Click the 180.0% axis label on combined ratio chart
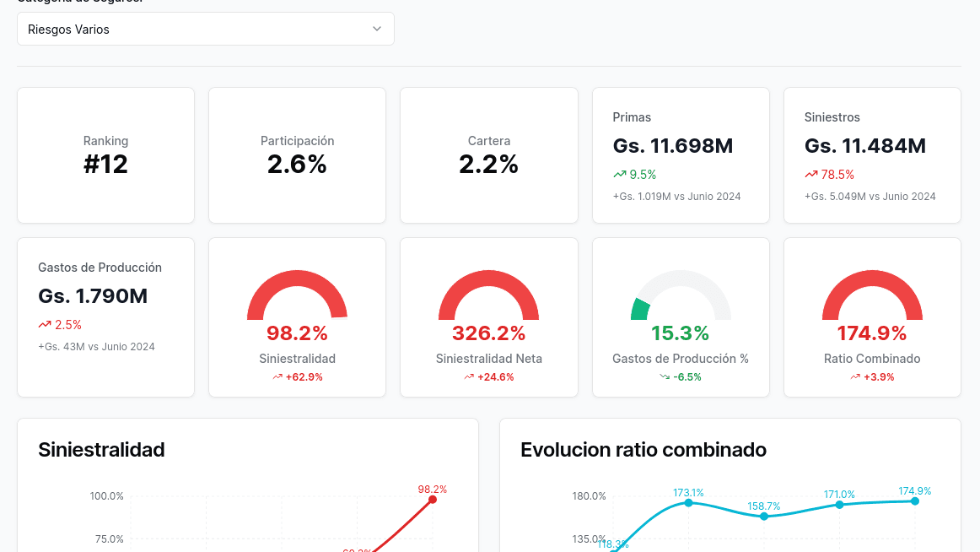980x552 pixels. click(x=589, y=496)
